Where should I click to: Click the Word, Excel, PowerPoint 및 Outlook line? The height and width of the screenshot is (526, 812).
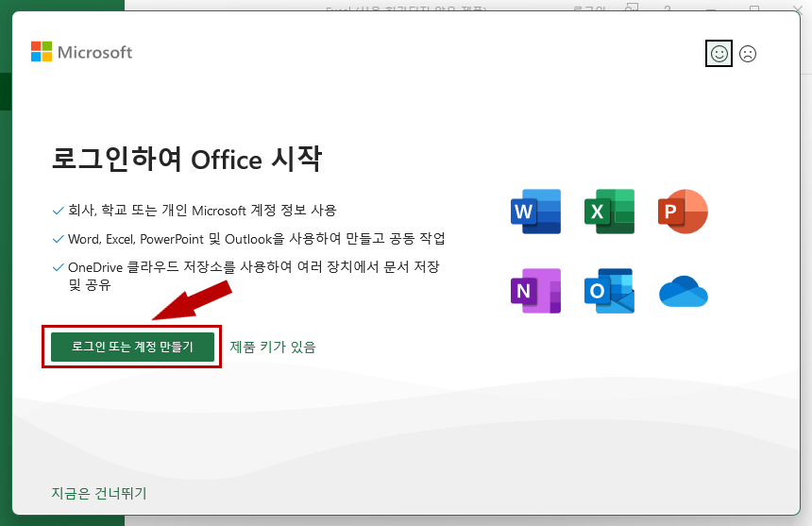click(256, 239)
